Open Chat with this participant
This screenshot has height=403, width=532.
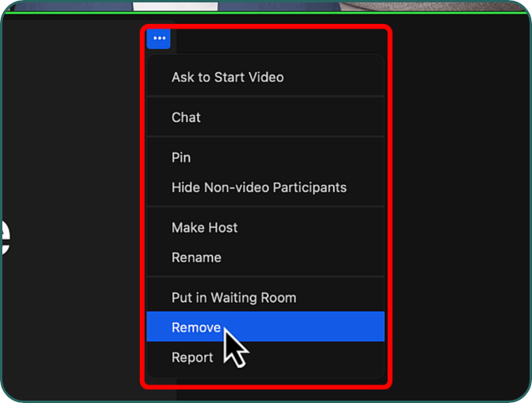click(265, 118)
